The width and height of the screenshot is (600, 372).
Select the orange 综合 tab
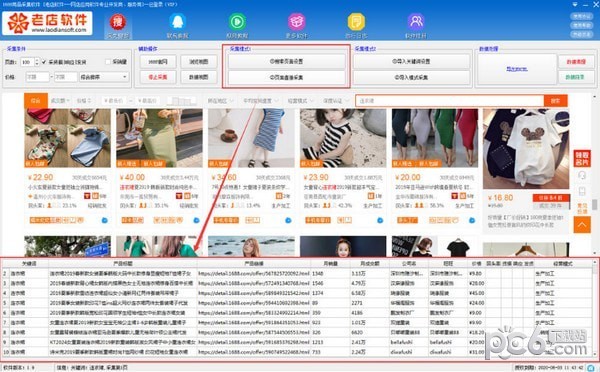tap(36, 101)
